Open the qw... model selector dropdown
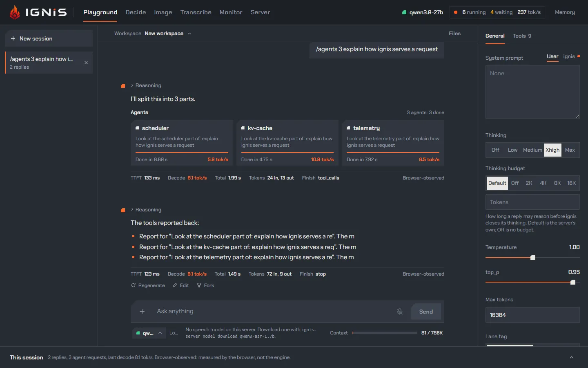This screenshot has width=588, height=368. pyautogui.click(x=149, y=333)
